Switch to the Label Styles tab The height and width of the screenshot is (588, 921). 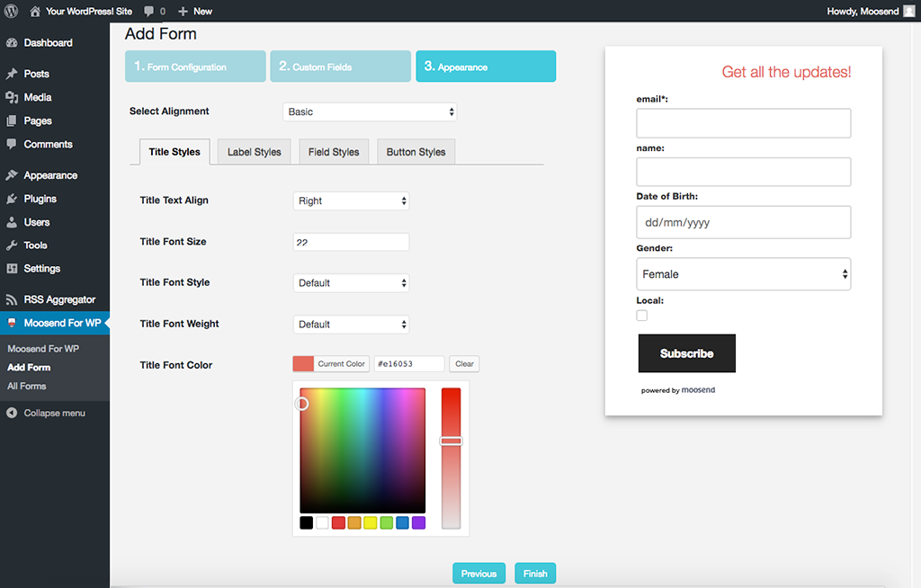point(255,152)
